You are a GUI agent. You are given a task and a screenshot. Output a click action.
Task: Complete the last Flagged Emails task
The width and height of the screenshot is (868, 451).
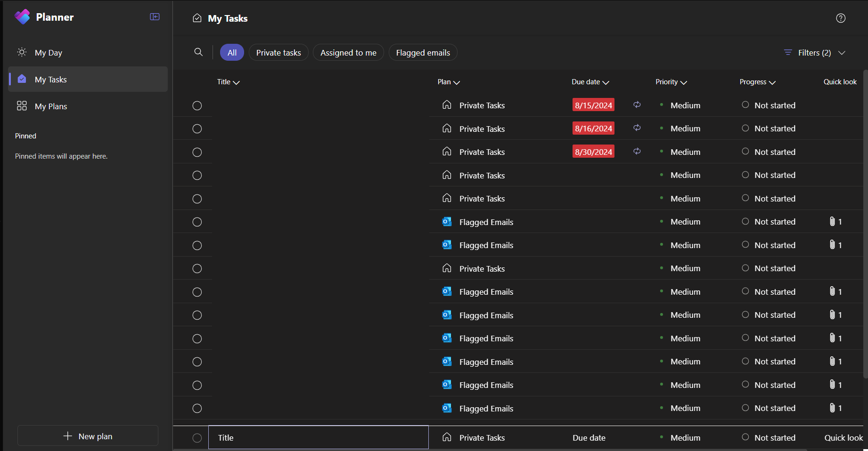point(197,409)
